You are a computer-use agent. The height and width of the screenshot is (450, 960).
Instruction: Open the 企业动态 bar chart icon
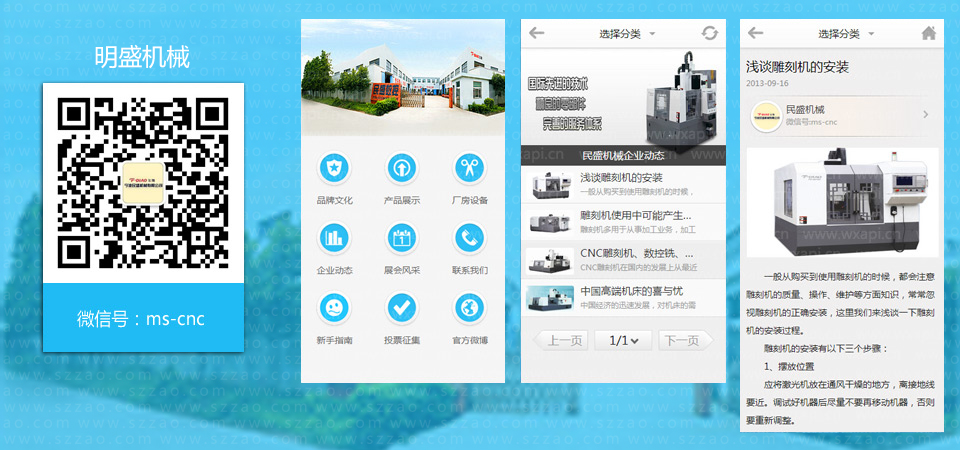pos(334,238)
